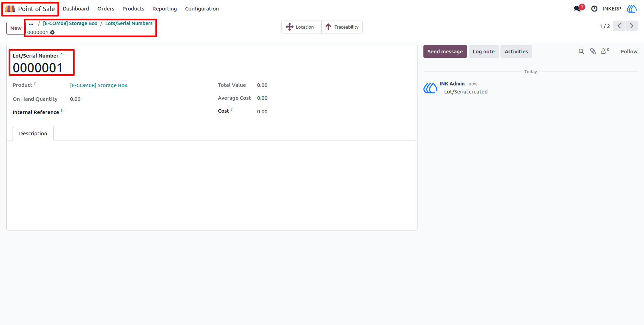The image size is (644, 325).
Task: Click the Product help question mark
Action: click(x=35, y=83)
